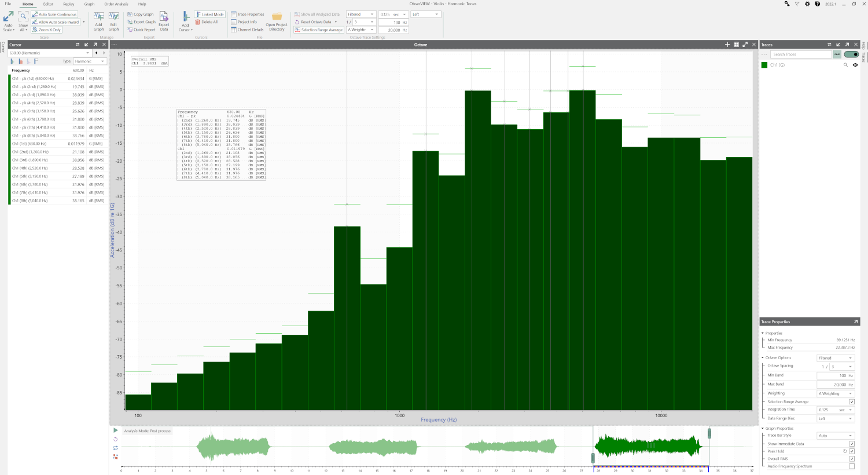This screenshot has height=475, width=868.
Task: Click the playback start icon in analysis strip
Action: (116, 430)
